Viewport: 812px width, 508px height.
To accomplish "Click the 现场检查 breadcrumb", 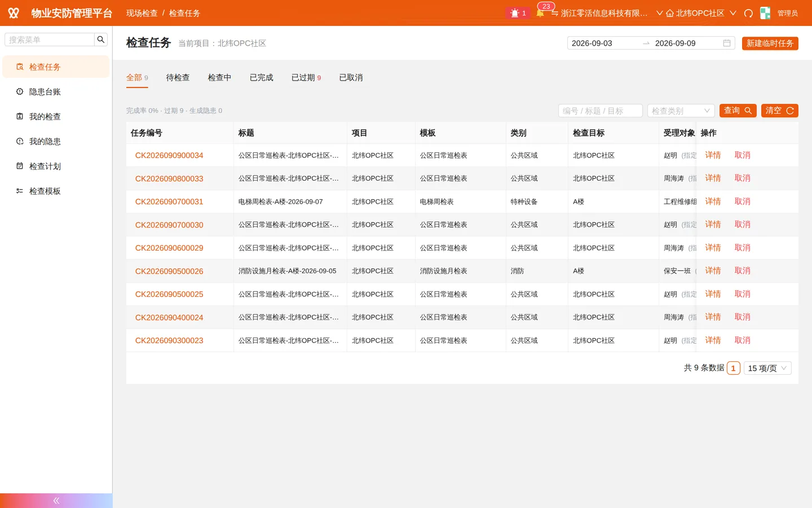I will click(142, 13).
